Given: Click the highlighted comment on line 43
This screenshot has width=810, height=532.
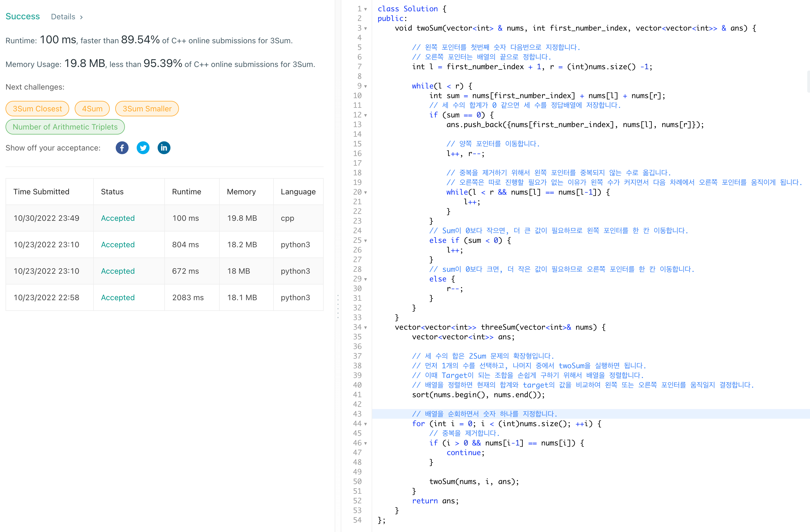Looking at the screenshot, I should (x=484, y=414).
